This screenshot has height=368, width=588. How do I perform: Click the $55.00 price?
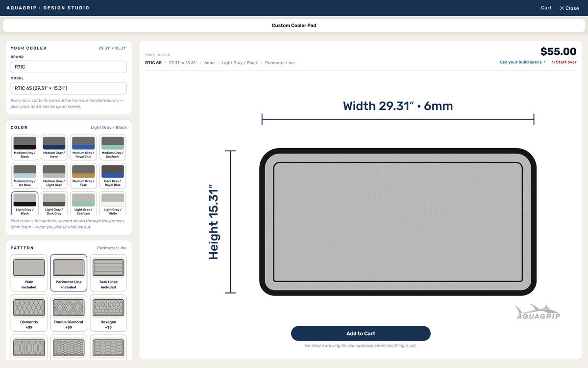558,52
